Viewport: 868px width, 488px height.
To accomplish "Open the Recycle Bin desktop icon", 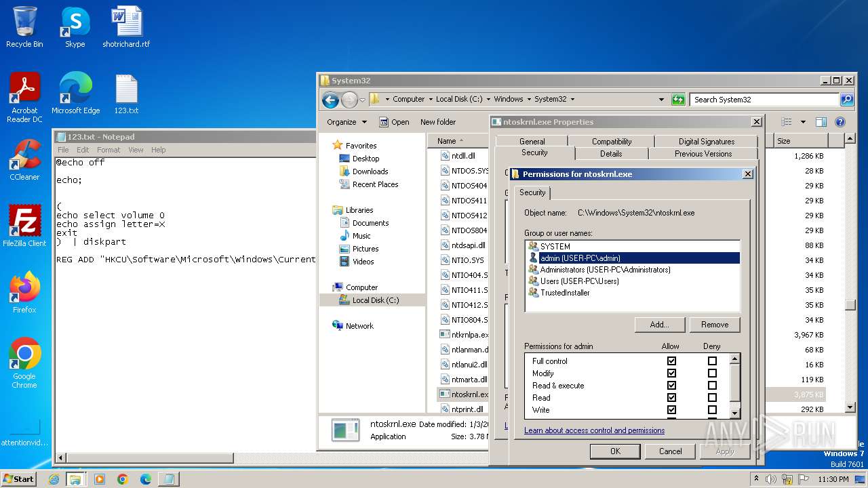I will (24, 27).
